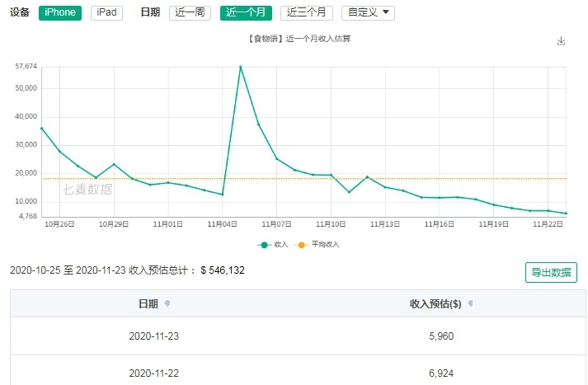Screen dimensions: 588x385
Task: Select iPad device filter
Action: click(x=106, y=12)
